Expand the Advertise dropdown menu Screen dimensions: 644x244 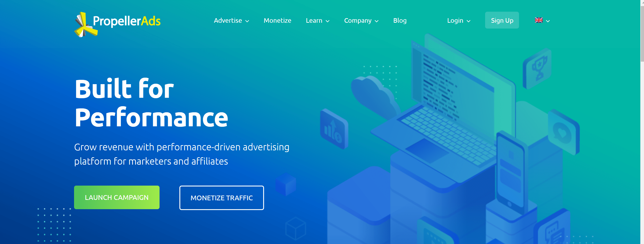click(231, 20)
